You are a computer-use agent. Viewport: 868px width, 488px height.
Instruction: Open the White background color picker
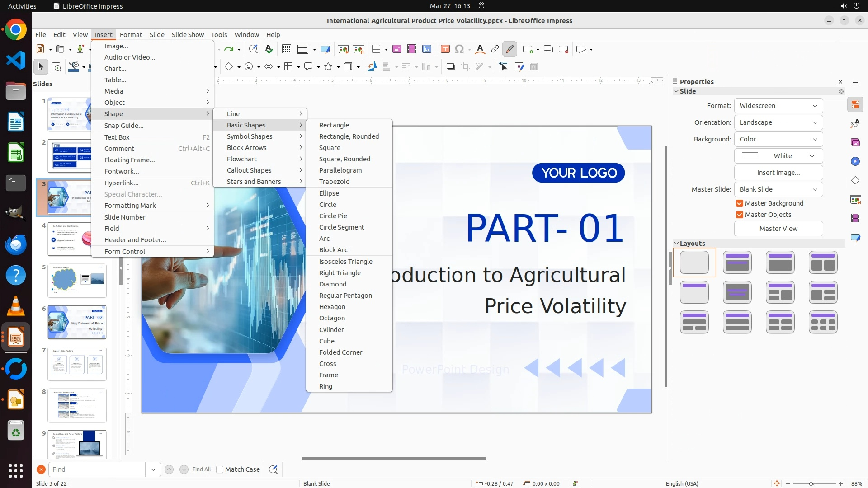[x=778, y=156]
